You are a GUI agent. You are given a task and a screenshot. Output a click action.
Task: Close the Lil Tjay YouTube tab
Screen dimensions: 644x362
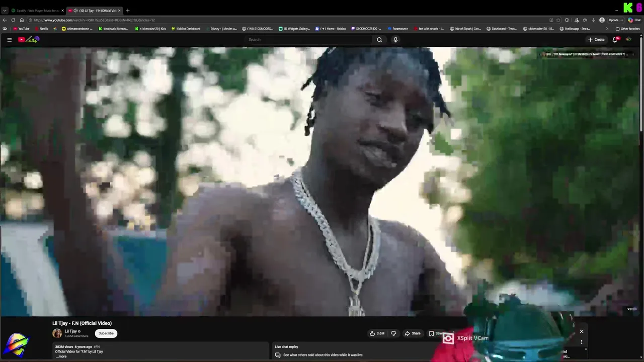point(119,11)
